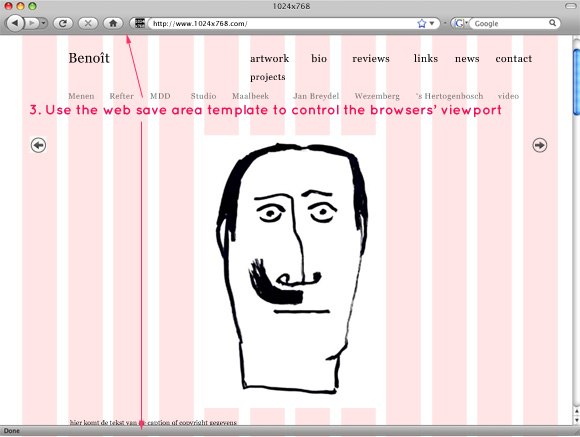
Task: Go to the Home page button
Action: [x=113, y=23]
